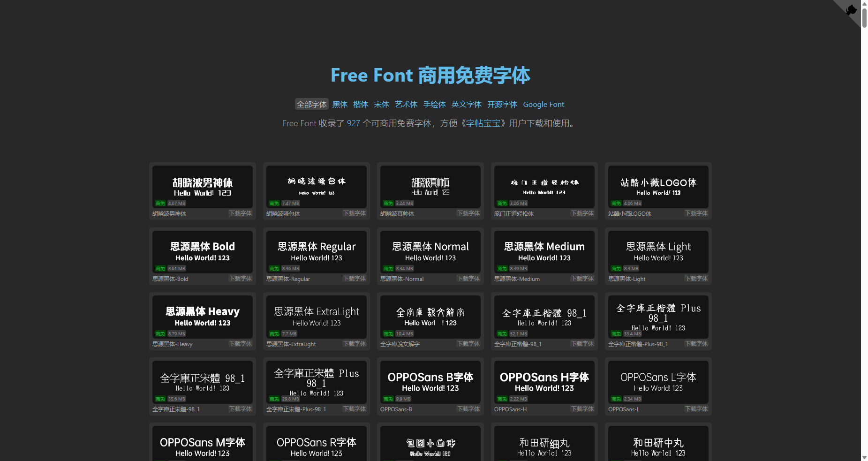Viewport: 868px width, 461px height.
Task: Select the 全部字体 category tab
Action: tap(311, 104)
